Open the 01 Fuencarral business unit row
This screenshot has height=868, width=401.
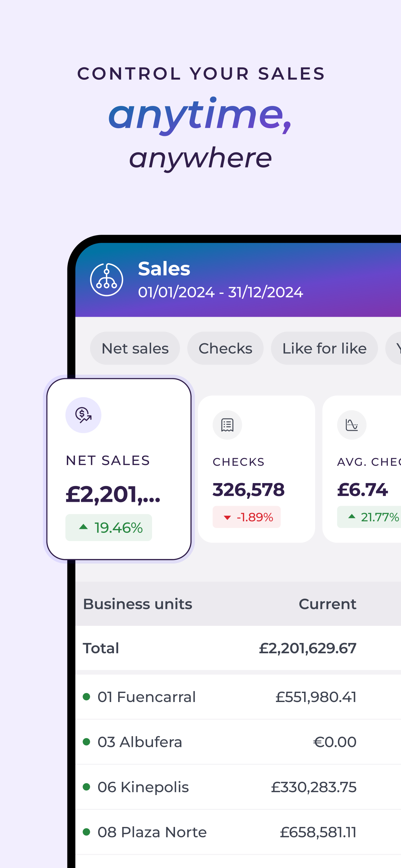pos(238,697)
